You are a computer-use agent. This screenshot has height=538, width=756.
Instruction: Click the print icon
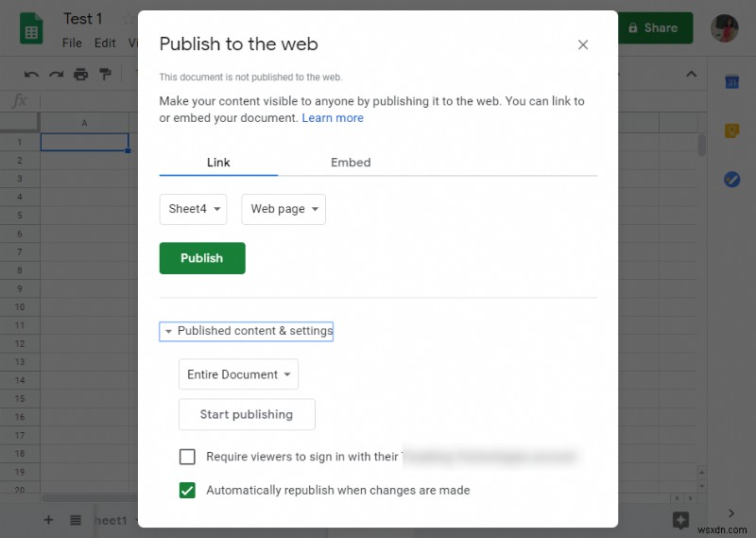(x=81, y=74)
